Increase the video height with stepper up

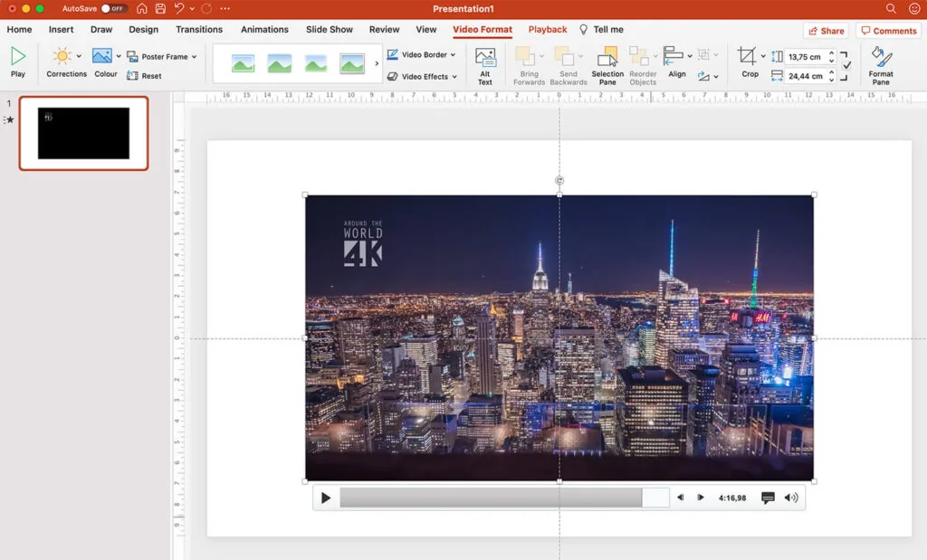(x=832, y=53)
